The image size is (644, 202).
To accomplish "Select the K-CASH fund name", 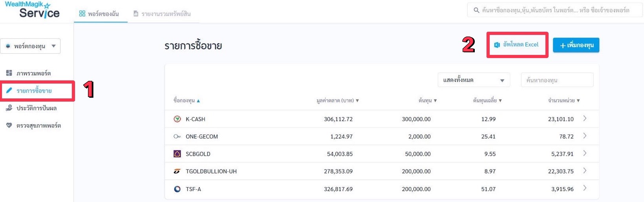I will (x=195, y=119).
